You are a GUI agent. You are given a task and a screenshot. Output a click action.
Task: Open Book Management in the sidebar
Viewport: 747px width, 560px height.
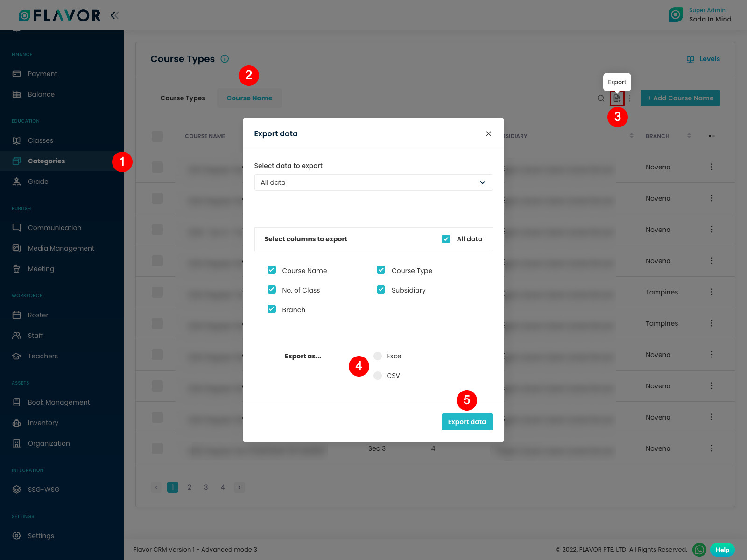click(59, 402)
